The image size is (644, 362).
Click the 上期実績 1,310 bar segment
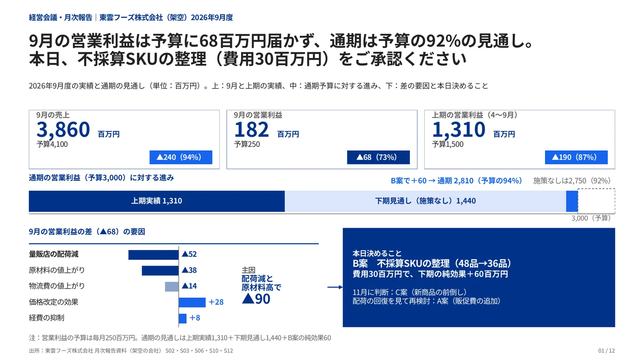(x=157, y=201)
